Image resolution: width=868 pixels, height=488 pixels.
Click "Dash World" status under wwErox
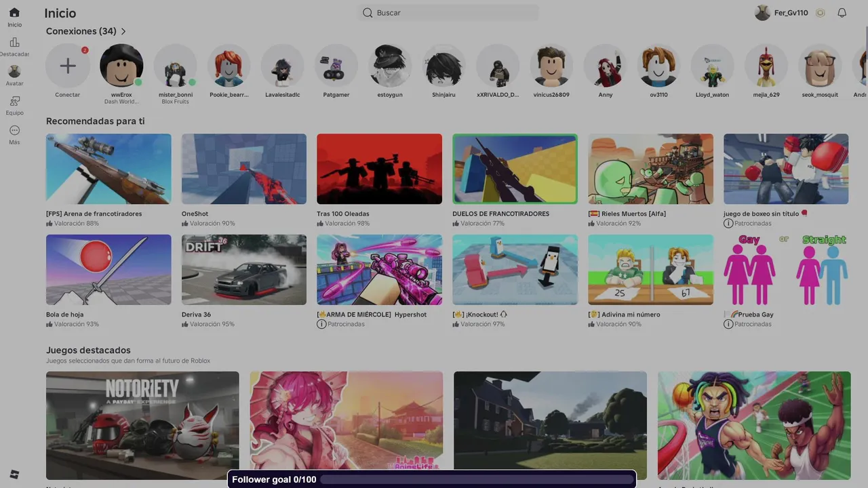[121, 102]
